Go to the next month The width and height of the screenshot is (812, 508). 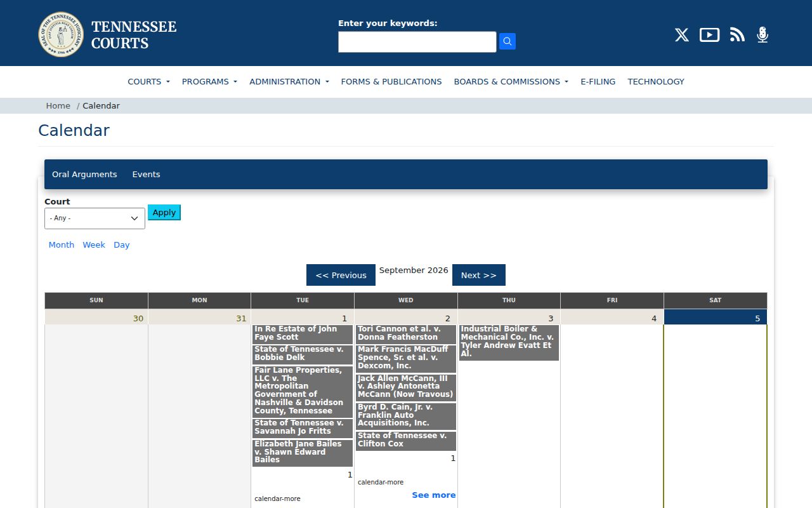coord(479,275)
